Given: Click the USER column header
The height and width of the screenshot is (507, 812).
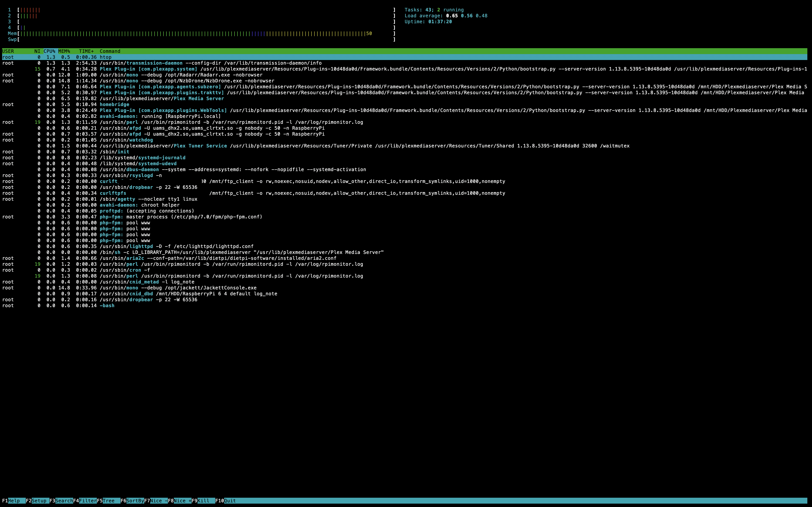Looking at the screenshot, I should tap(8, 51).
